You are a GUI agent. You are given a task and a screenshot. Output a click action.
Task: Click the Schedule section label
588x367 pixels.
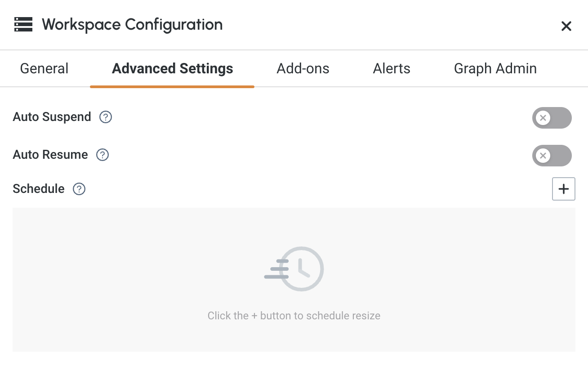tap(39, 189)
